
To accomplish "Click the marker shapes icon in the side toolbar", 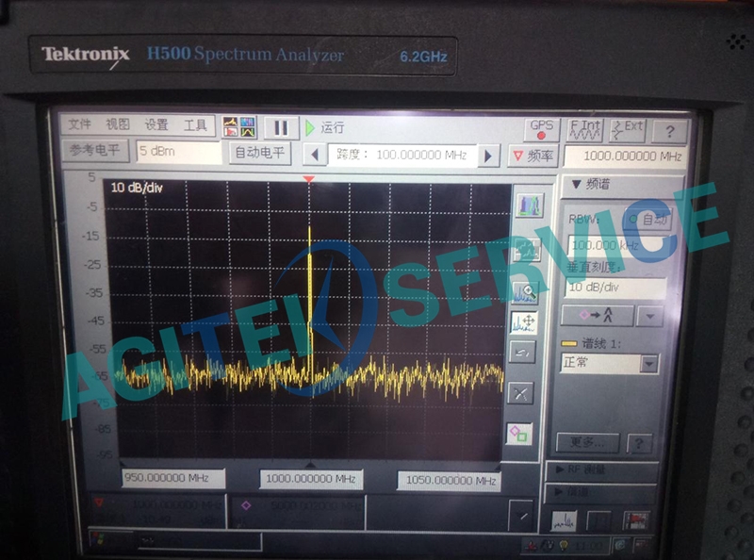I will [519, 434].
